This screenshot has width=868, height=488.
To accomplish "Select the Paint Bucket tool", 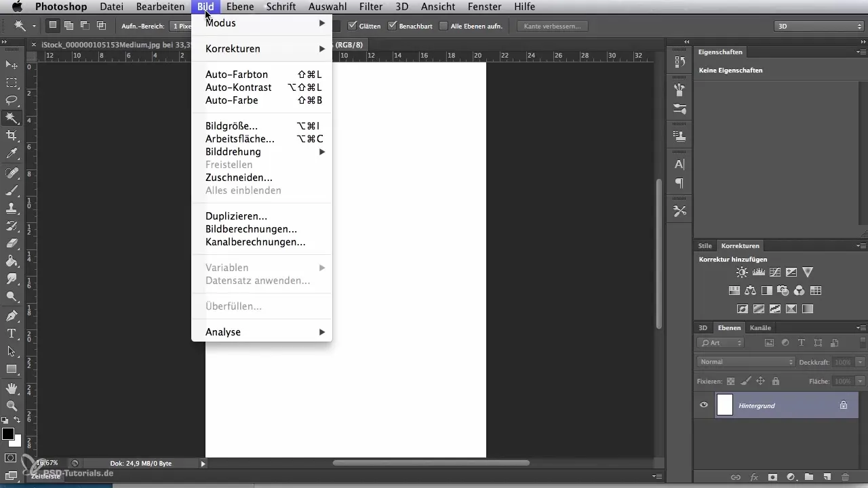I will pyautogui.click(x=12, y=261).
